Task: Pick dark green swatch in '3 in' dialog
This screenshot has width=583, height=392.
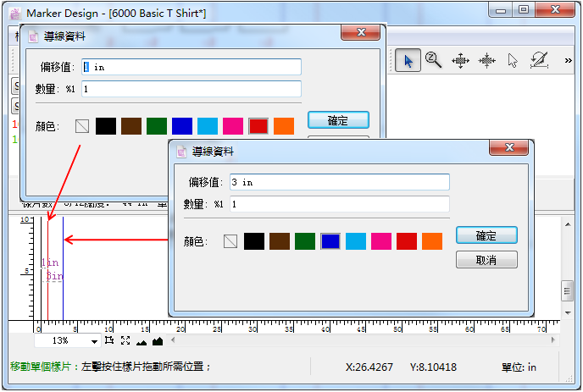Action: [305, 241]
